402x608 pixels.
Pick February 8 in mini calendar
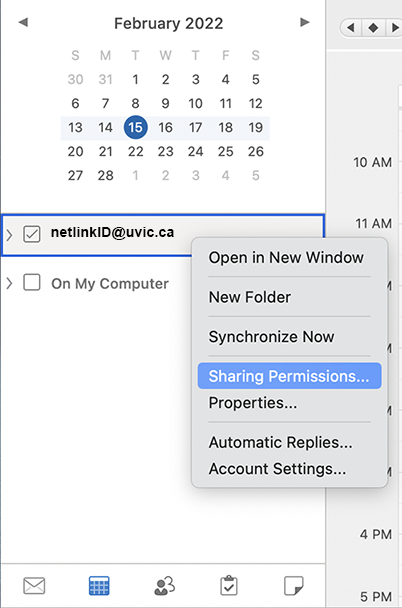(x=135, y=104)
